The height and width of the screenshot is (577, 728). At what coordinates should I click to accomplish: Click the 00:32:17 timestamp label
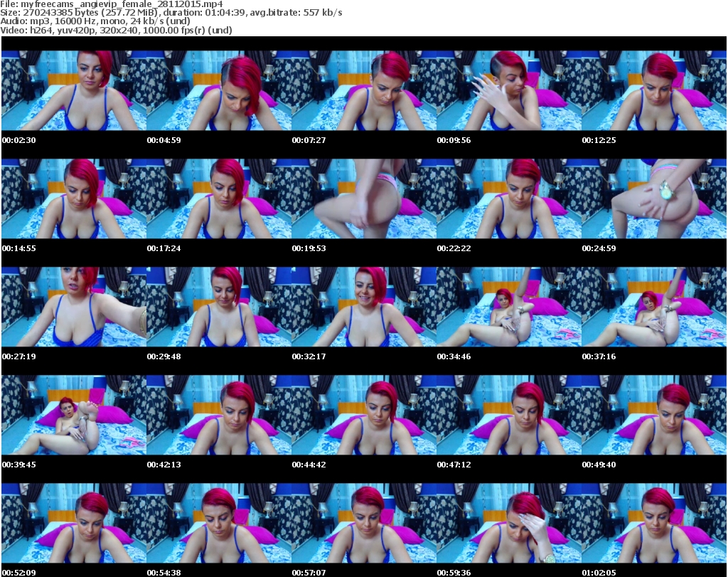click(309, 356)
